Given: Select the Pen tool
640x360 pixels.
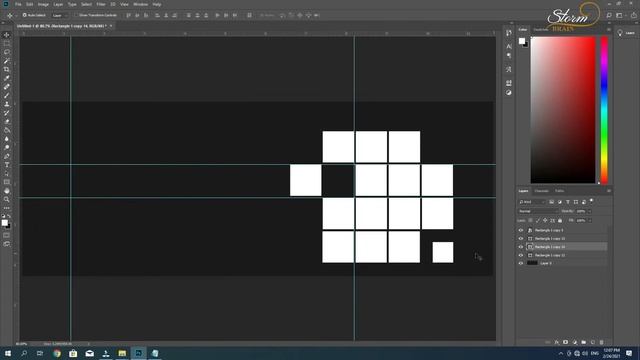Looking at the screenshot, I should pyautogui.click(x=7, y=156).
